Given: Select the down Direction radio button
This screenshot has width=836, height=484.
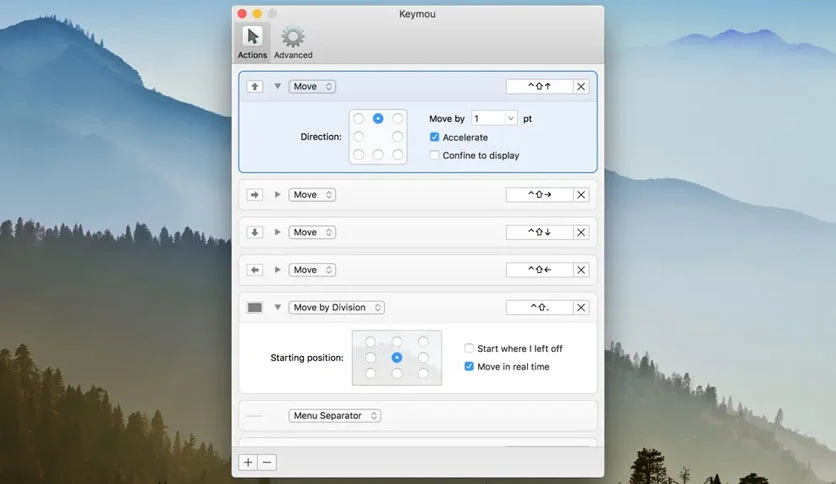Looking at the screenshot, I should 378,155.
